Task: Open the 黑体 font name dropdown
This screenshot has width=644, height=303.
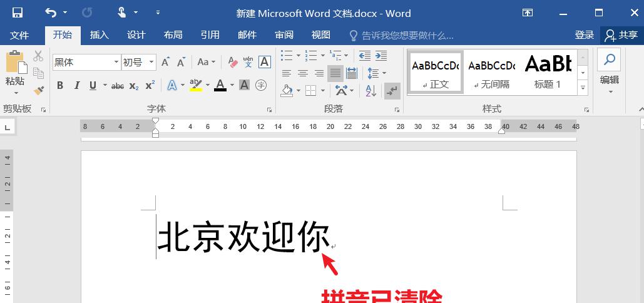Action: 116,63
